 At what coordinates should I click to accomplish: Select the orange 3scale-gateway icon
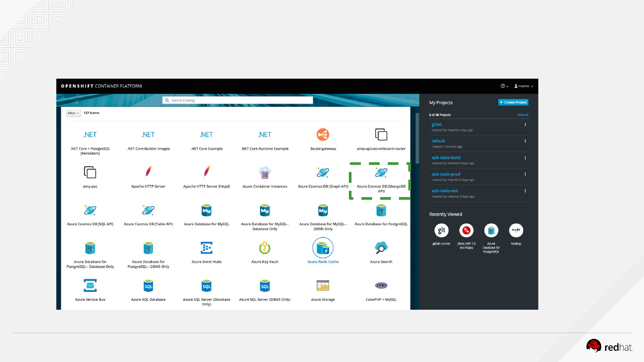click(323, 135)
